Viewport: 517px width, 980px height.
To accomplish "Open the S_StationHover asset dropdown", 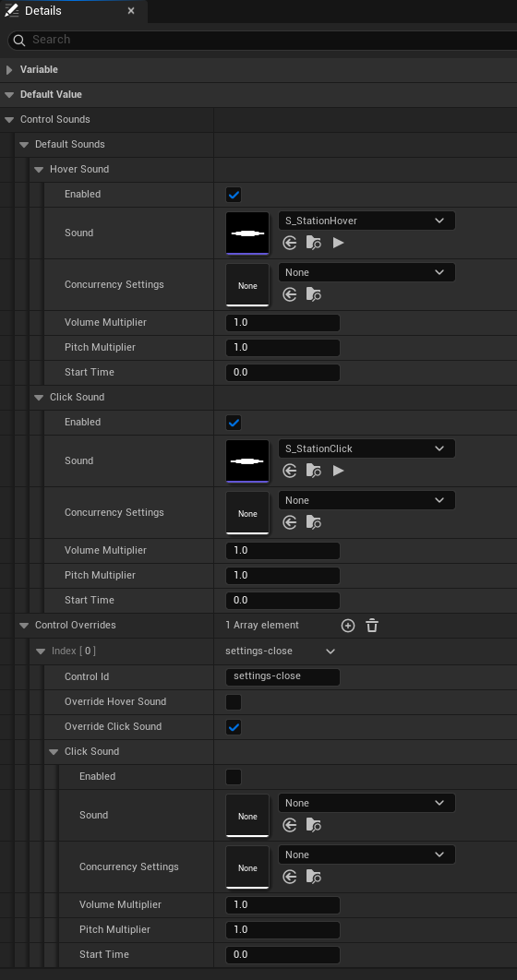I will click(x=367, y=221).
